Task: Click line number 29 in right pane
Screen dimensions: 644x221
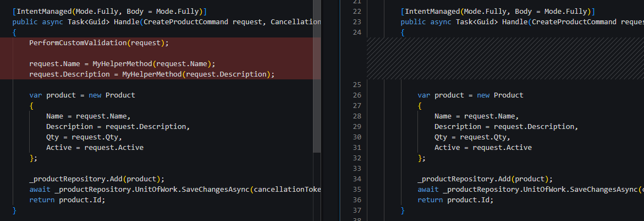Action: (356, 127)
